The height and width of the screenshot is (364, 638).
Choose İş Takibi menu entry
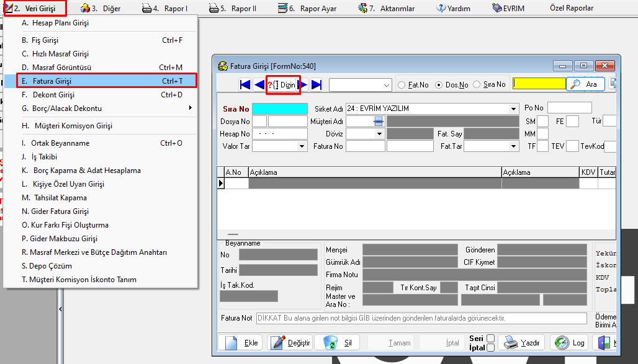pyautogui.click(x=100, y=157)
